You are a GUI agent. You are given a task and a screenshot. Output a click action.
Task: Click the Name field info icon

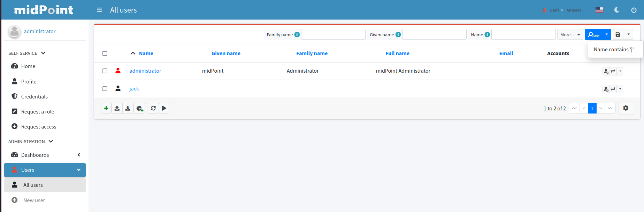point(487,35)
